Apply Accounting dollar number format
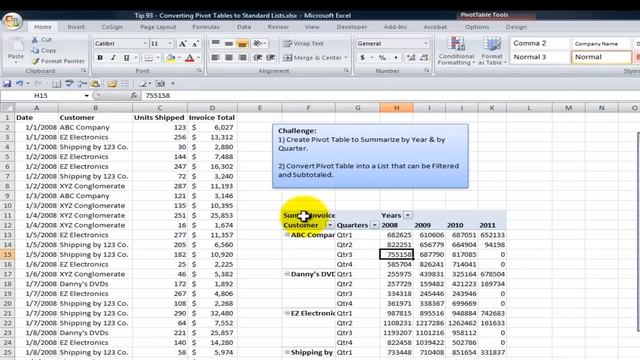640x360 pixels. (362, 58)
